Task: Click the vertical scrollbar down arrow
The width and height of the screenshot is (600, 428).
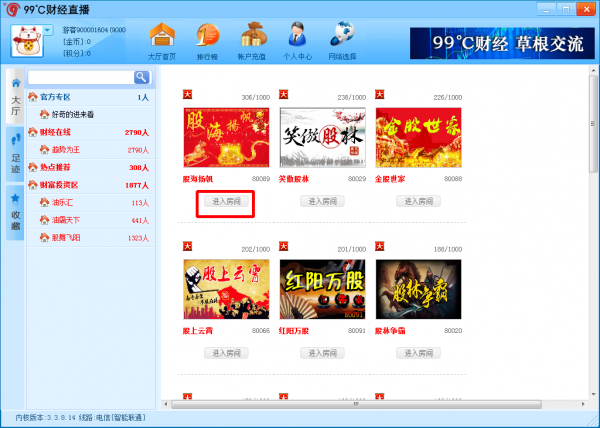Action: [x=593, y=394]
